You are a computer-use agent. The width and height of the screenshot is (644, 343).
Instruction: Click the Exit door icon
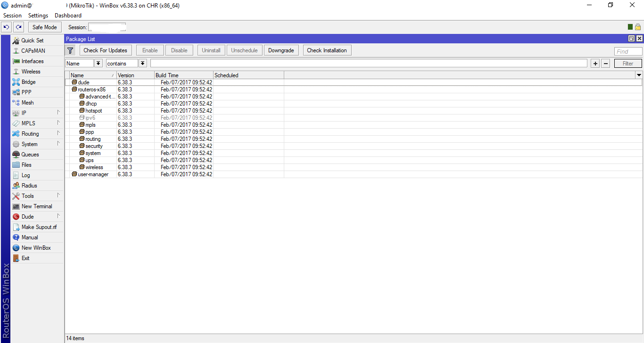pos(16,258)
